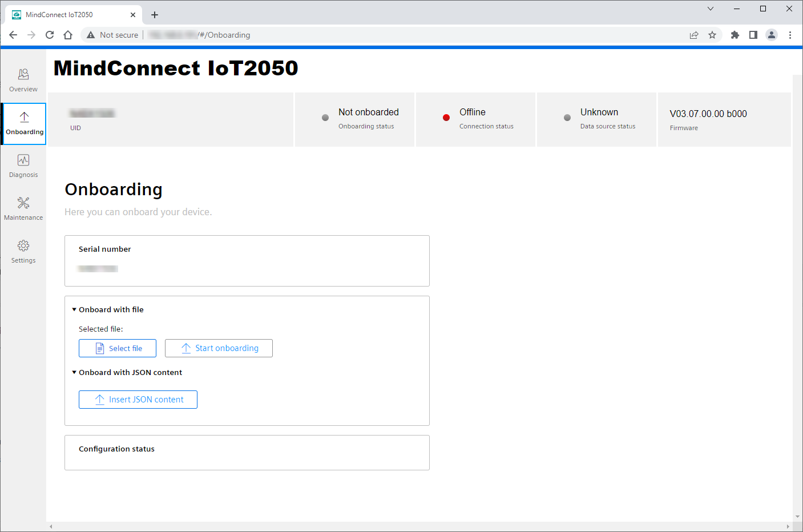Click the horizontal scrollbar track

(419, 526)
